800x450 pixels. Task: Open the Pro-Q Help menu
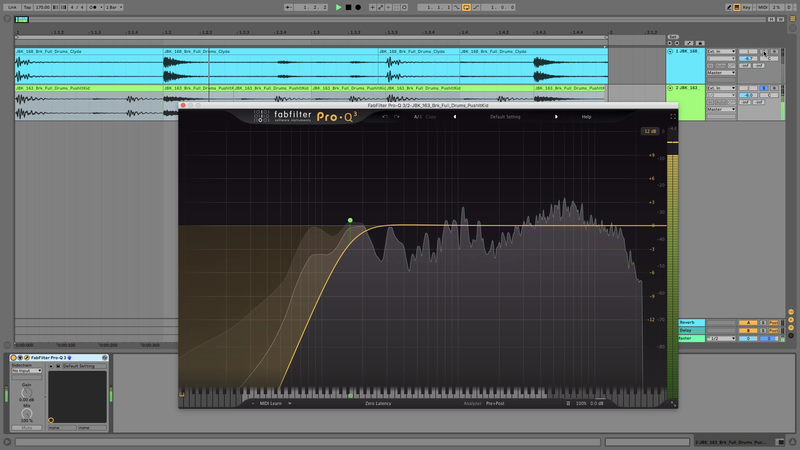click(586, 117)
